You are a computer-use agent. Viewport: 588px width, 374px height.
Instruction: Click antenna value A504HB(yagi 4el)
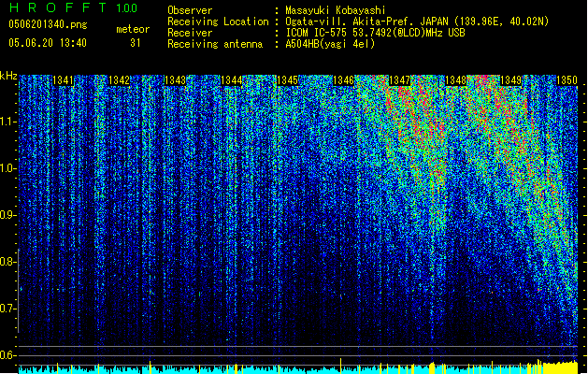(330, 44)
